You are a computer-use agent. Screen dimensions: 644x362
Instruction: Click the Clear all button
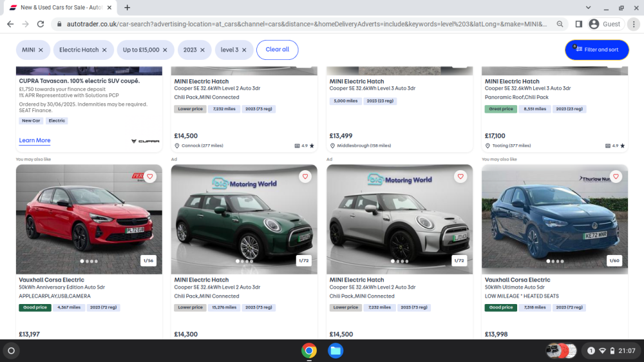pos(277,50)
